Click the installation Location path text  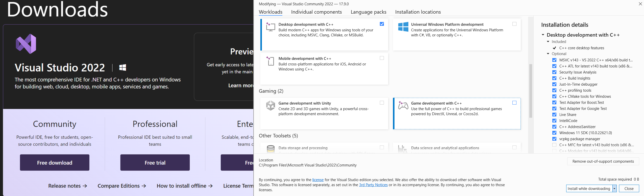pyautogui.click(x=308, y=165)
